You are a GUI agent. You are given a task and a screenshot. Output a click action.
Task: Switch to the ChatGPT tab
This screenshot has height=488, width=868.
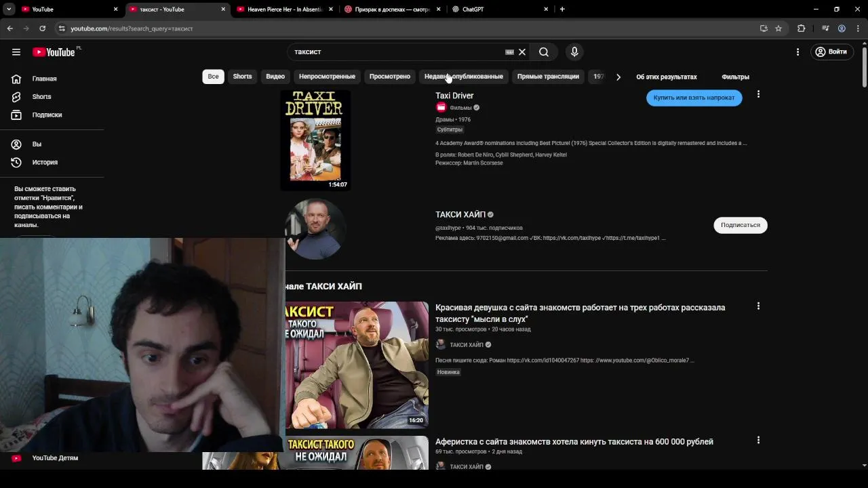coord(500,9)
